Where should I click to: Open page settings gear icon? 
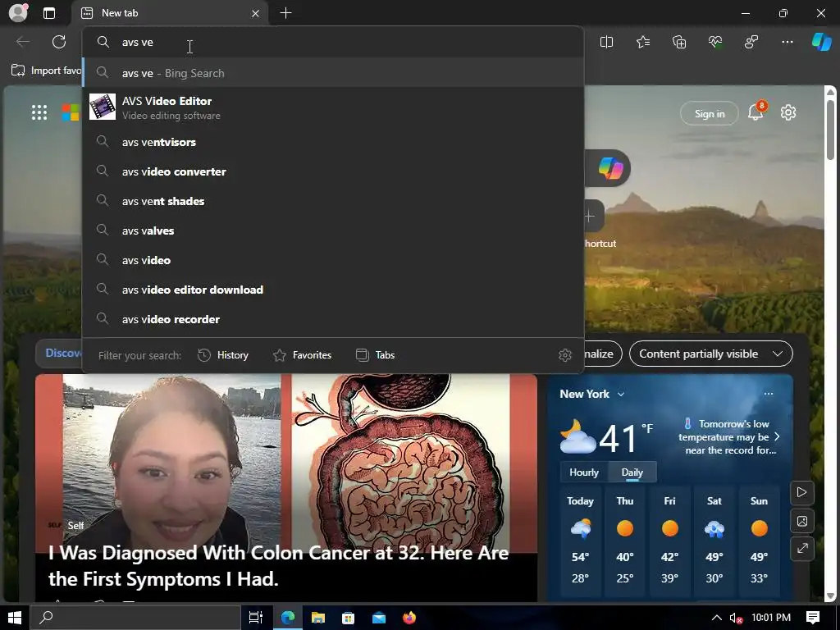788,112
